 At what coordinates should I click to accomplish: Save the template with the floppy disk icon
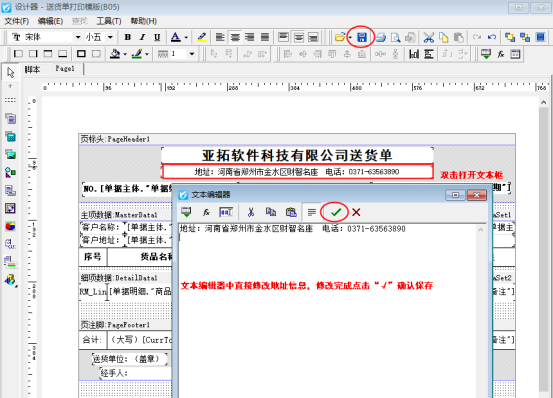point(362,37)
